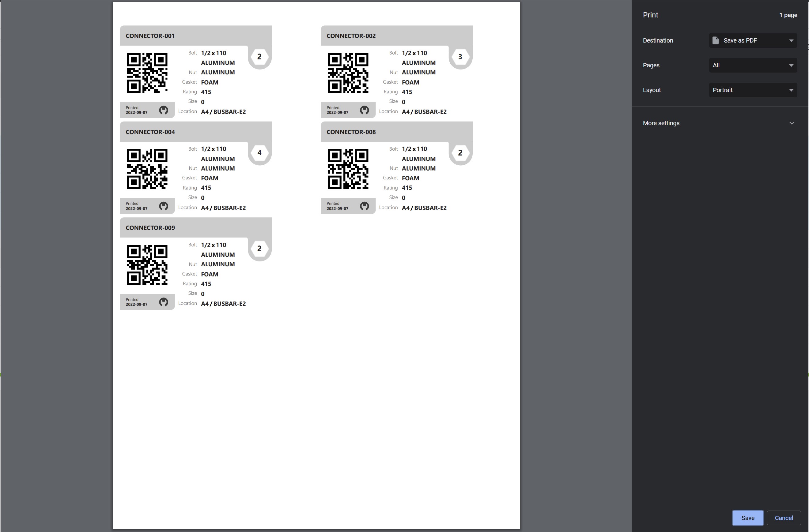This screenshot has height=532, width=809.
Task: Open the Layout dropdown set to Portrait
Action: pyautogui.click(x=753, y=90)
